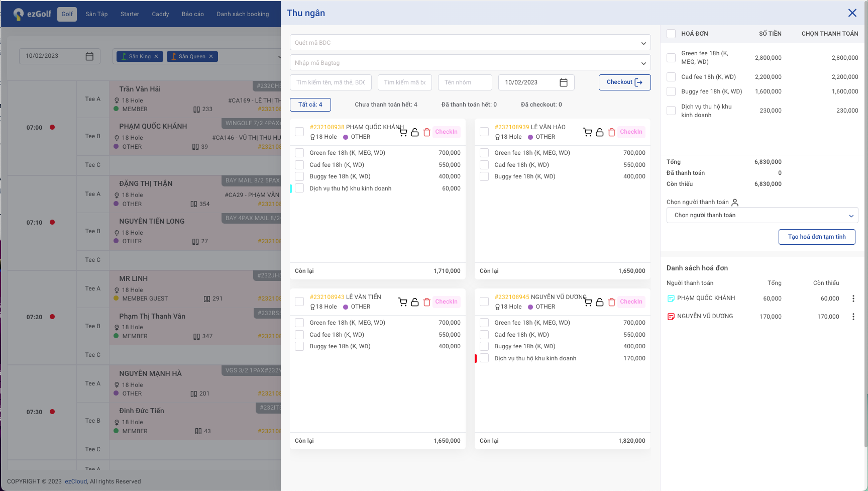Open the Chọn người thanh toán dropdown
Screen dimensions: 868x491
[x=762, y=215]
